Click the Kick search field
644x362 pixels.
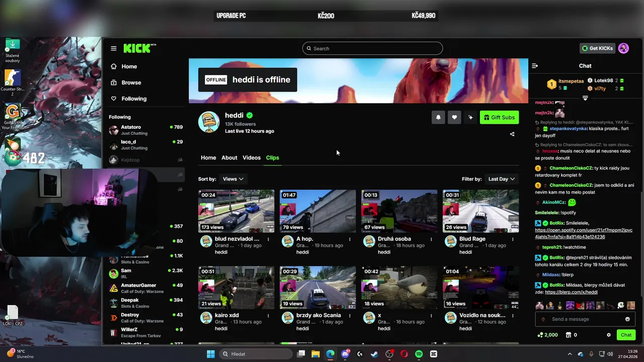pyautogui.click(x=372, y=48)
